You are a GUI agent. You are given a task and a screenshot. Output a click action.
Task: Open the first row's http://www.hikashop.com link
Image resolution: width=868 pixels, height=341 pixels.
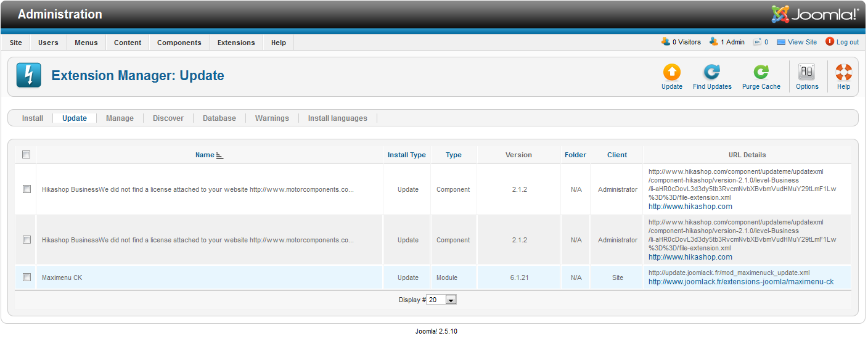coord(690,207)
